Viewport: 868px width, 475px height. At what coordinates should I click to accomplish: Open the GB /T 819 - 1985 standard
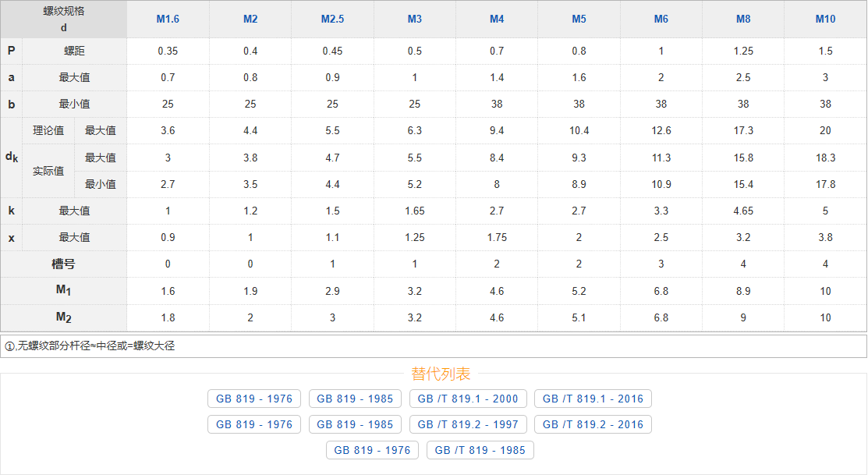pyautogui.click(x=480, y=450)
